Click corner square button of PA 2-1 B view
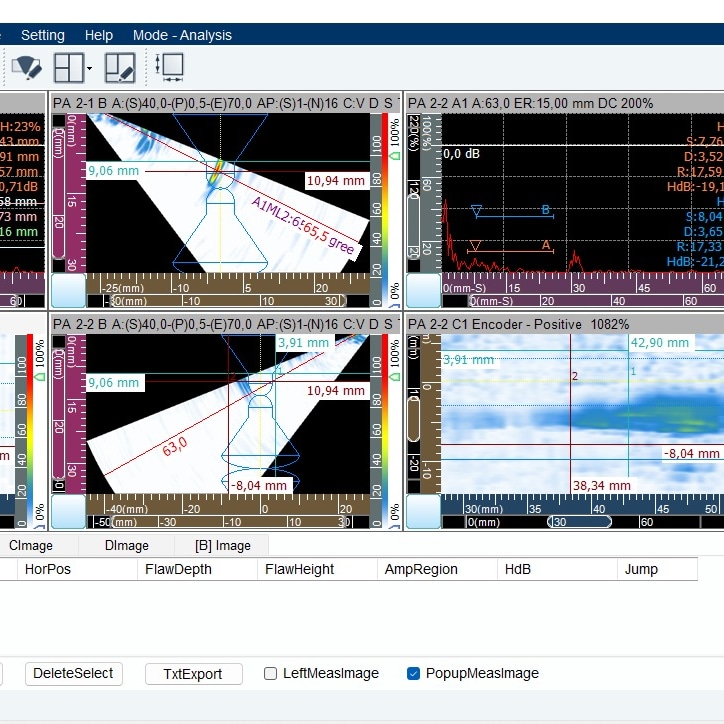This screenshot has width=724, height=724. 68,291
